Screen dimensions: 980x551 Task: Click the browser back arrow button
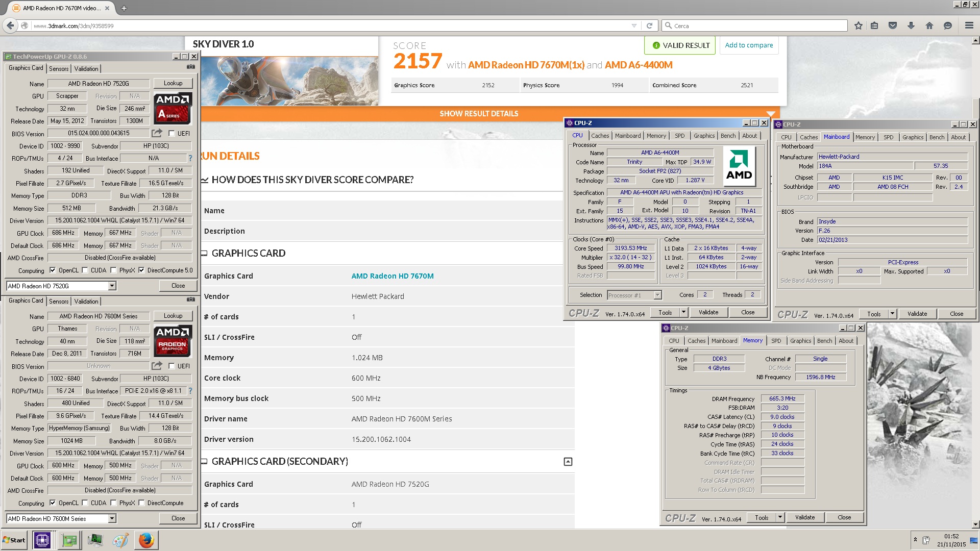10,26
